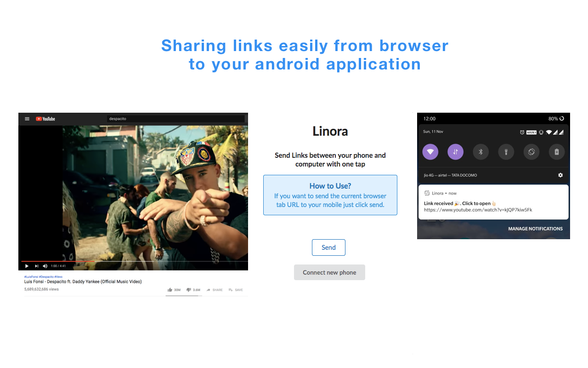Like the Despacito video with thumbs up
Viewport: 588px width, 368px height.
[x=170, y=290]
